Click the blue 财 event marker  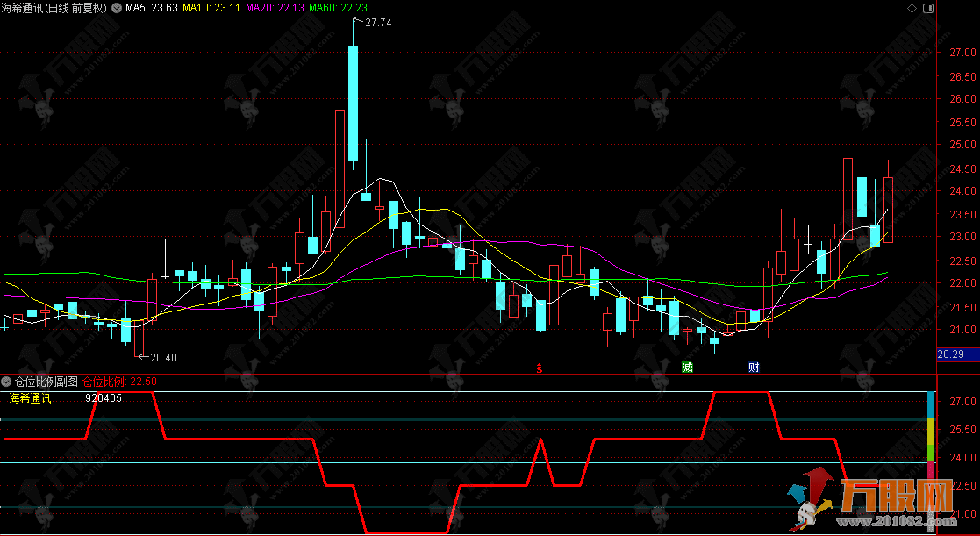tap(753, 368)
